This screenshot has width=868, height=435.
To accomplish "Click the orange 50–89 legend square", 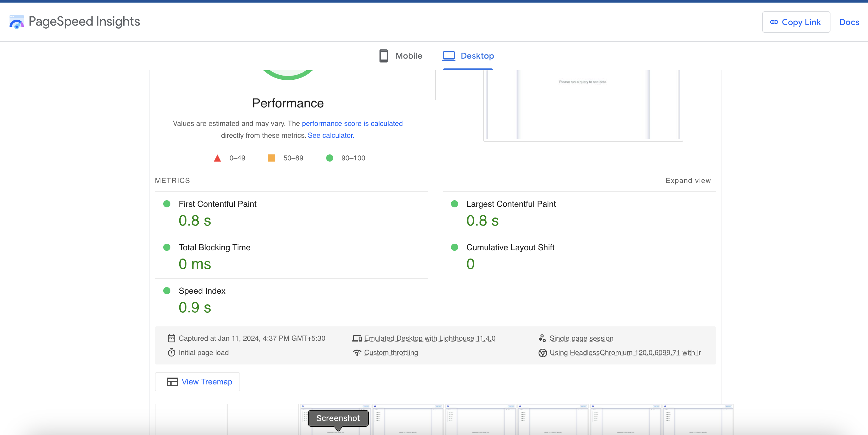I will [271, 158].
